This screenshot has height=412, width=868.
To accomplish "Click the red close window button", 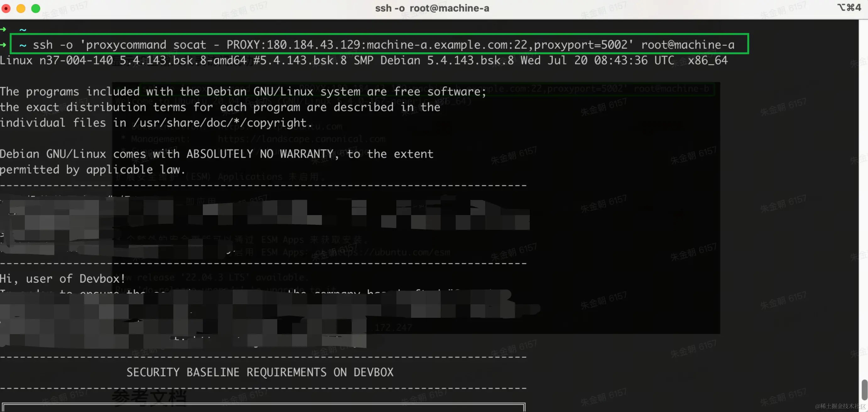I will pos(5,8).
